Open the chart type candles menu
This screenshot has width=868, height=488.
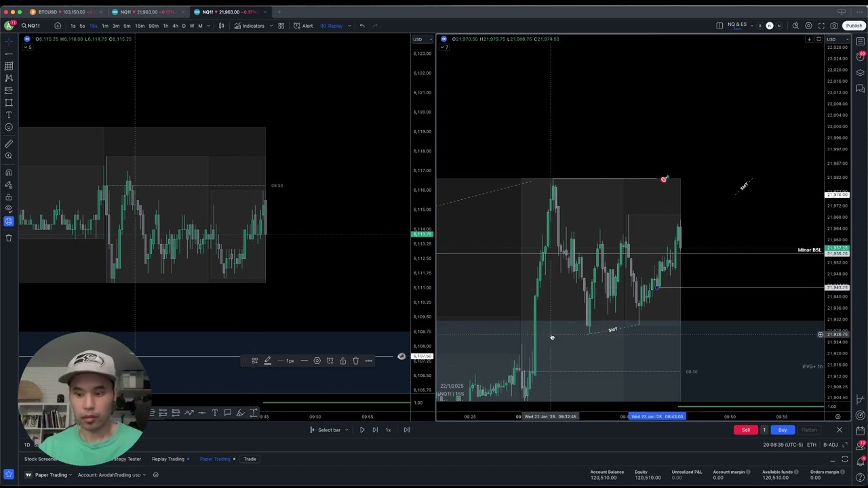pos(221,26)
